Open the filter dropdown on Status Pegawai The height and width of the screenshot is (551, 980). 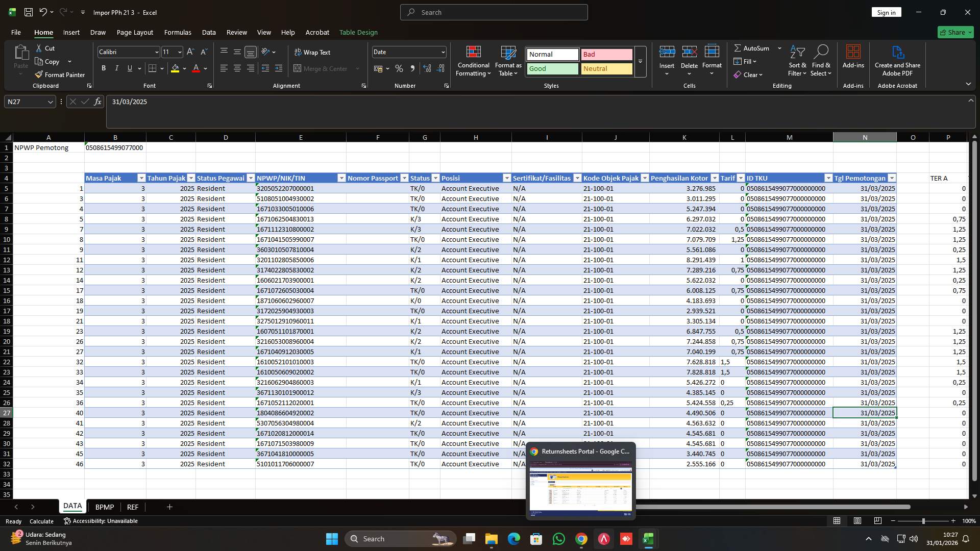tap(251, 178)
